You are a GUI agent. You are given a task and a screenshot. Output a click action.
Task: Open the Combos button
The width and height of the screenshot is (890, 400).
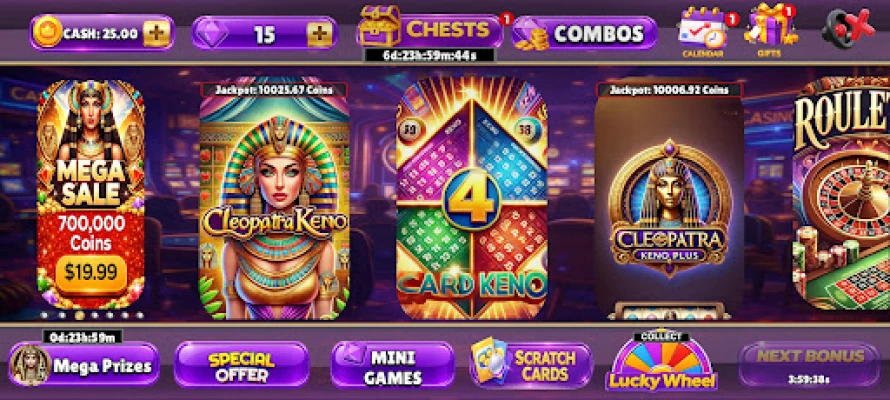(x=585, y=33)
